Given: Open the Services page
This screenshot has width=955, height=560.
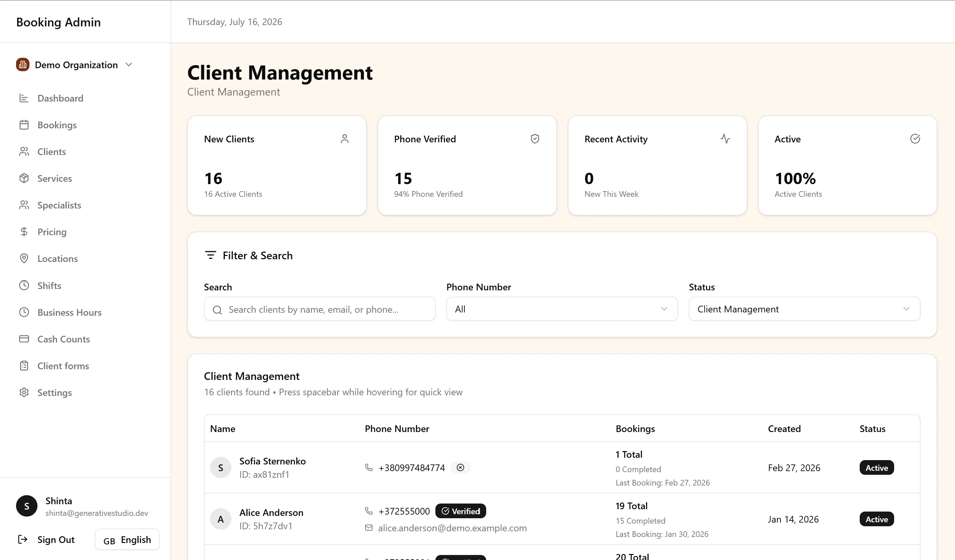Looking at the screenshot, I should tap(55, 178).
